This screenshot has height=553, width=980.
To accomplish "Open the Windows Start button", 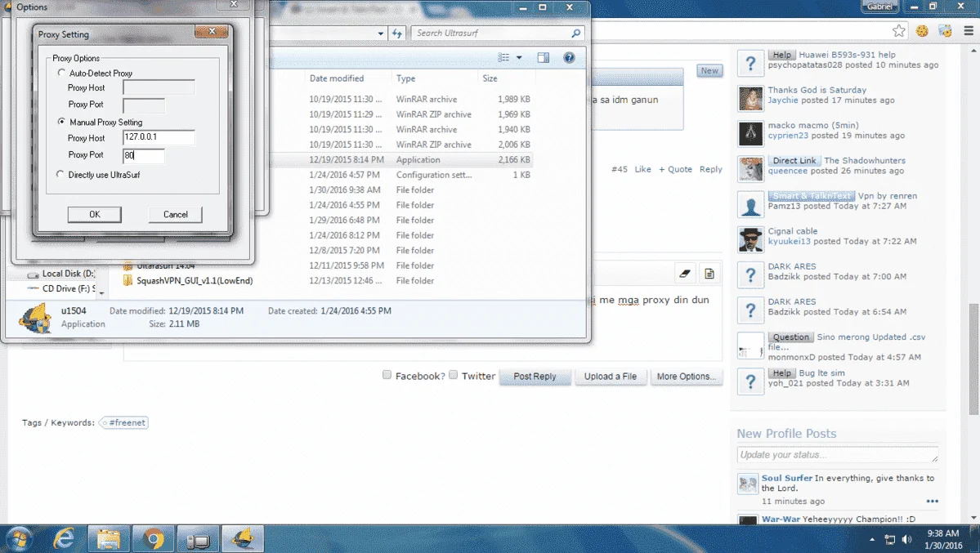I will coord(19,538).
